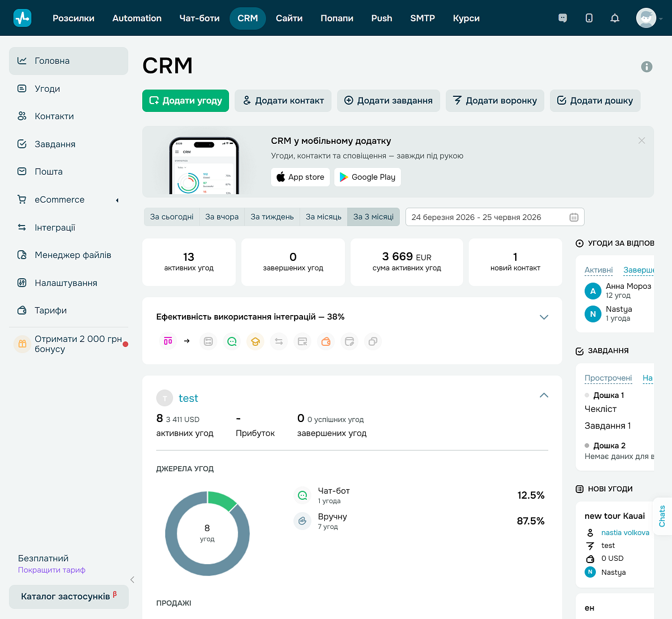Open the Курси top menu
The height and width of the screenshot is (619, 672).
466,18
